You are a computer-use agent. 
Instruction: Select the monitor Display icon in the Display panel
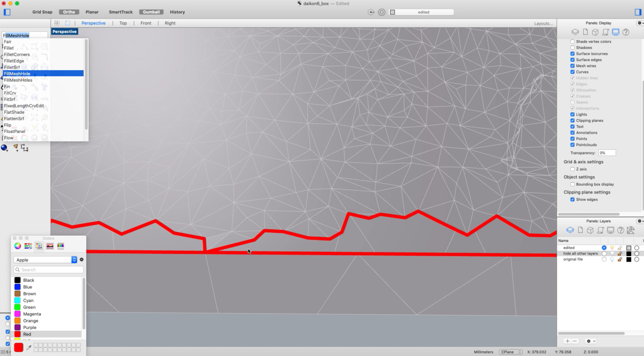tap(616, 32)
